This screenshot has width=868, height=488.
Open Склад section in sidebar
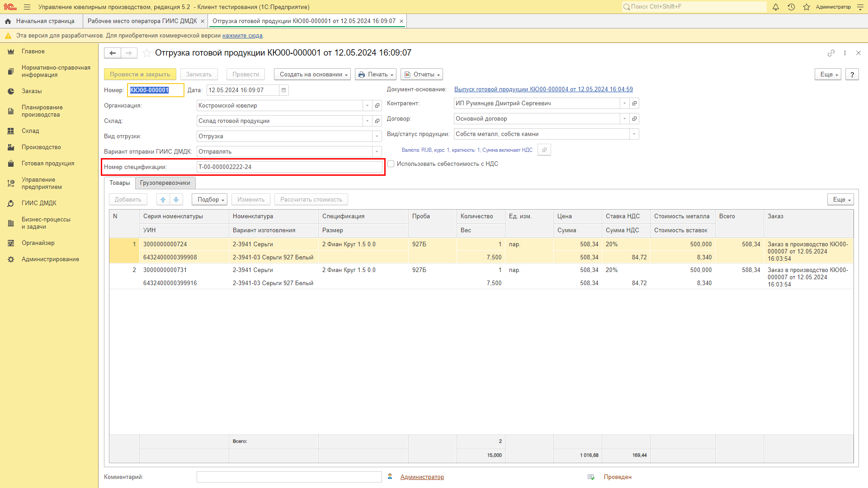coord(30,131)
